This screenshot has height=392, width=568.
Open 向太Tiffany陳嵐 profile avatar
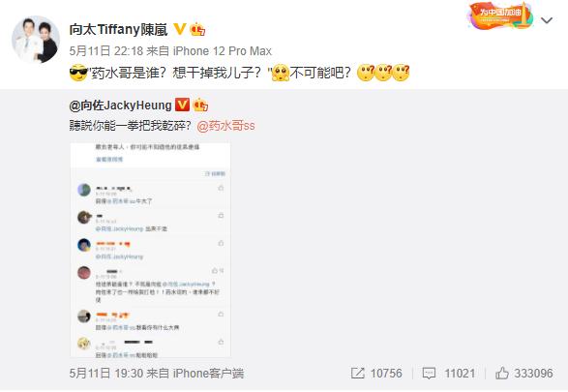click(x=36, y=39)
